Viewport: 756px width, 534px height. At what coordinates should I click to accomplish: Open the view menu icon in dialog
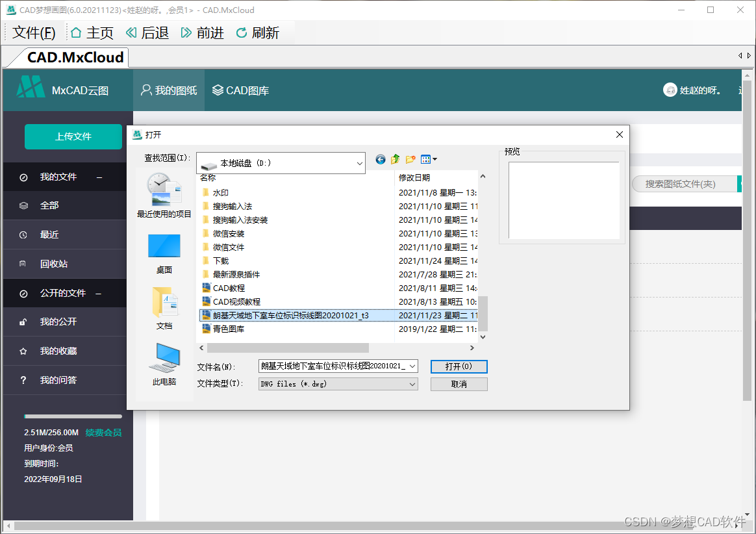(429, 159)
